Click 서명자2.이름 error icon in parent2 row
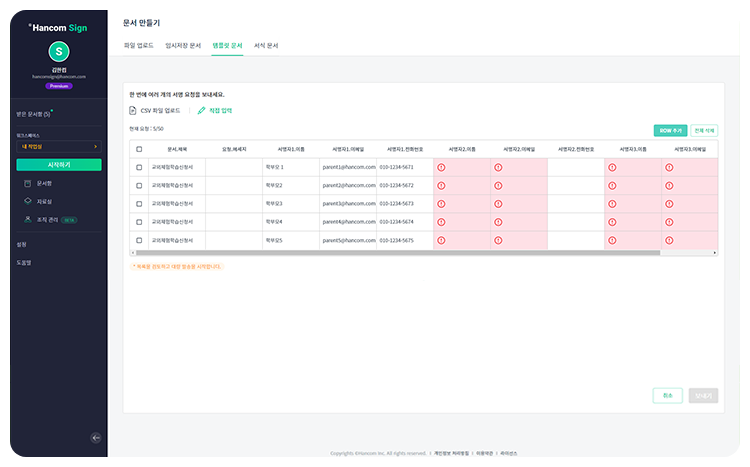 [x=441, y=186]
